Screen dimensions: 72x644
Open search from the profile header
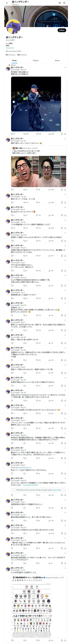64,3
